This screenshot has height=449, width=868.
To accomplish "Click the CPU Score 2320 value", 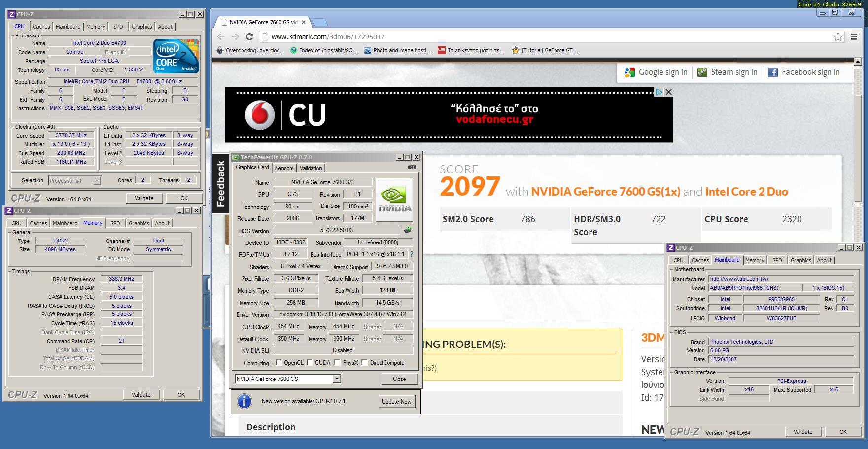I will coord(792,219).
